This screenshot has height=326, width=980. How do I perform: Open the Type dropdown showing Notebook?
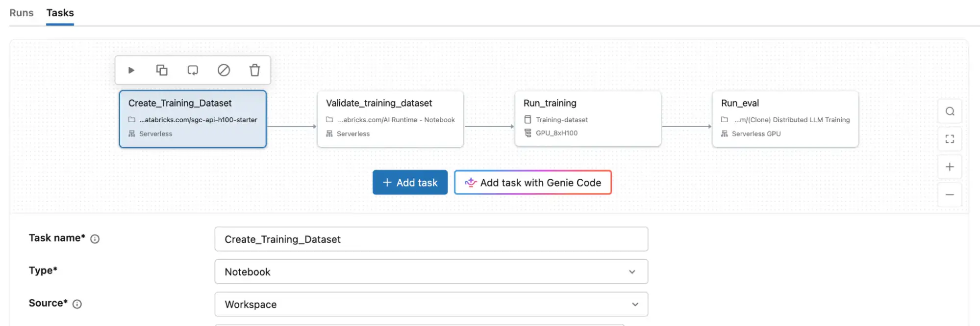point(431,272)
